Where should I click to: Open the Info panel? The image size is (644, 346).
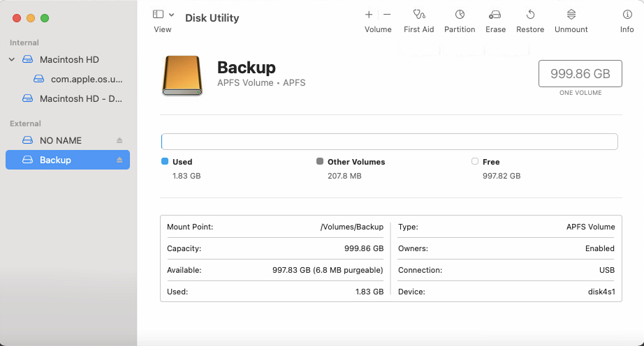(x=627, y=15)
